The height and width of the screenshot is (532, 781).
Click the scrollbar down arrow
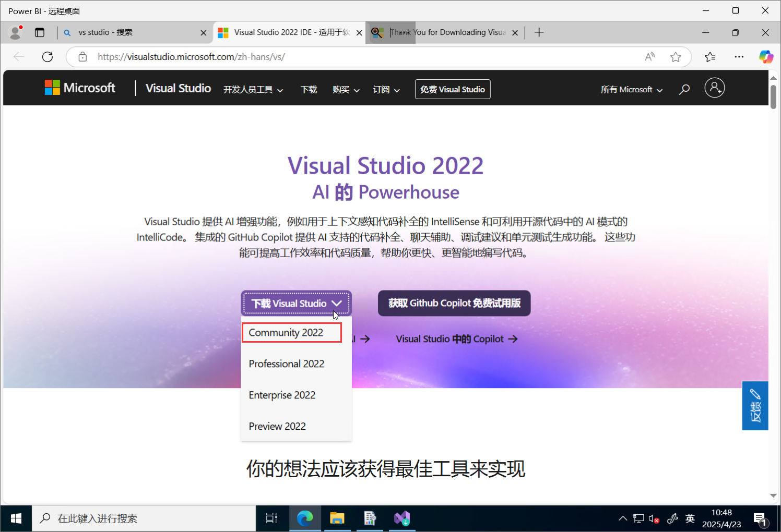click(773, 495)
